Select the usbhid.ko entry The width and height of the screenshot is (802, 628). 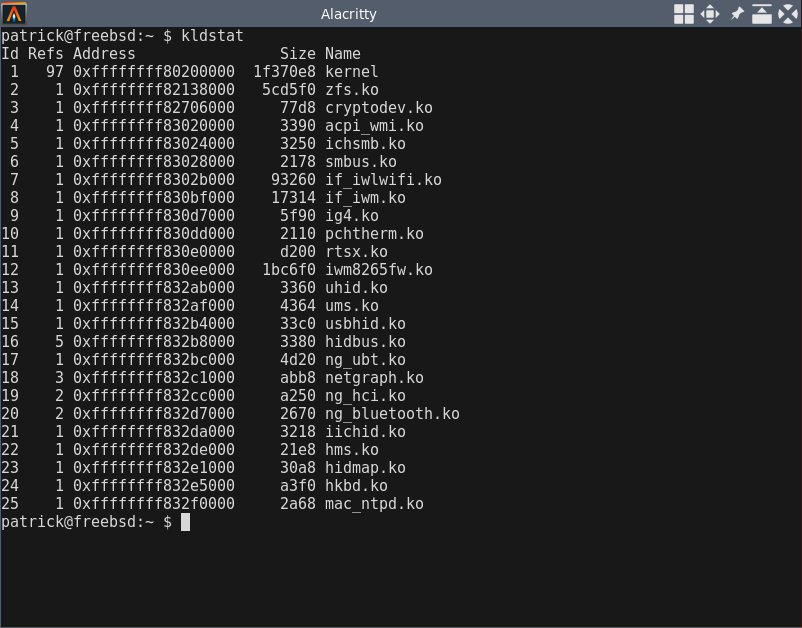point(365,324)
